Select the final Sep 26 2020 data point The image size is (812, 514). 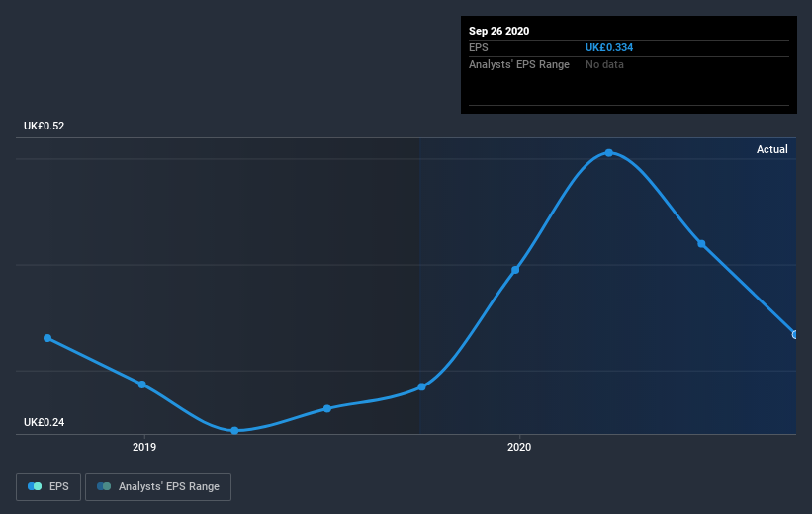pos(795,335)
